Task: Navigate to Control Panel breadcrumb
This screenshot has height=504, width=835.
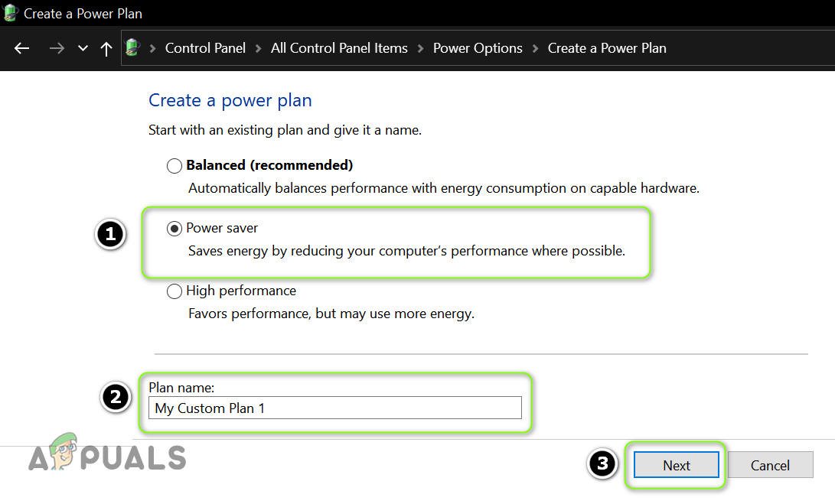Action: [x=205, y=48]
